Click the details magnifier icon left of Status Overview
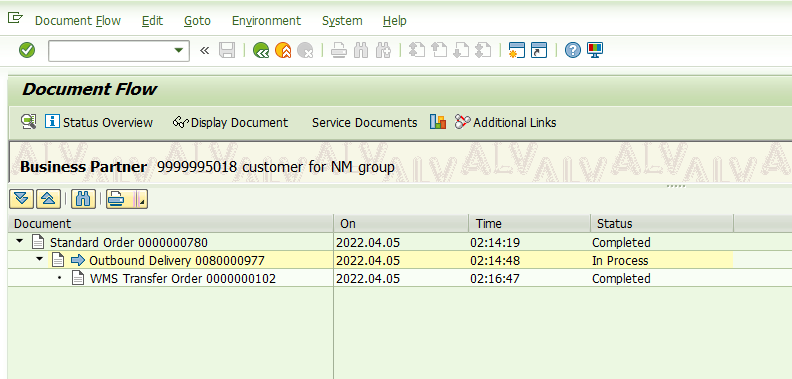Viewport: 792px width, 379px height. [x=29, y=122]
